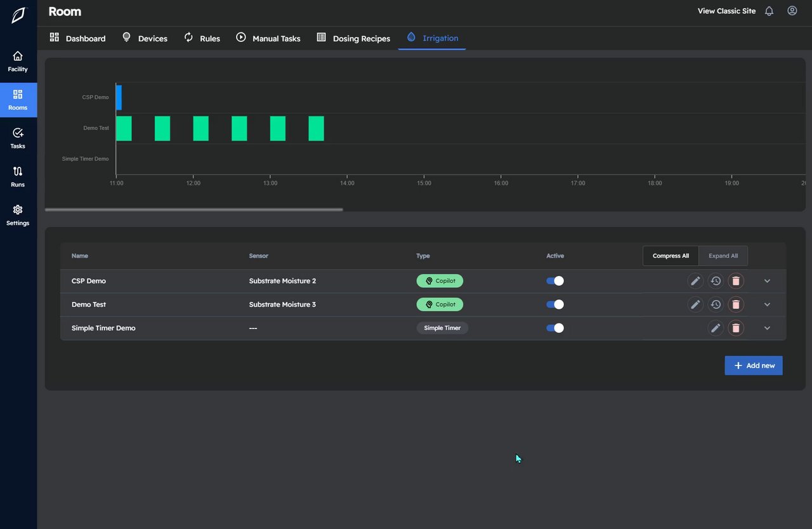Switch to the Dashboard tab
This screenshot has width=812, height=529.
pyautogui.click(x=77, y=38)
